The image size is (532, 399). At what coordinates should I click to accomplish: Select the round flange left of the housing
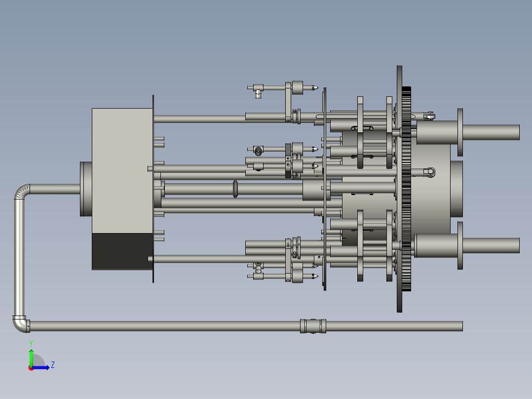click(86, 189)
